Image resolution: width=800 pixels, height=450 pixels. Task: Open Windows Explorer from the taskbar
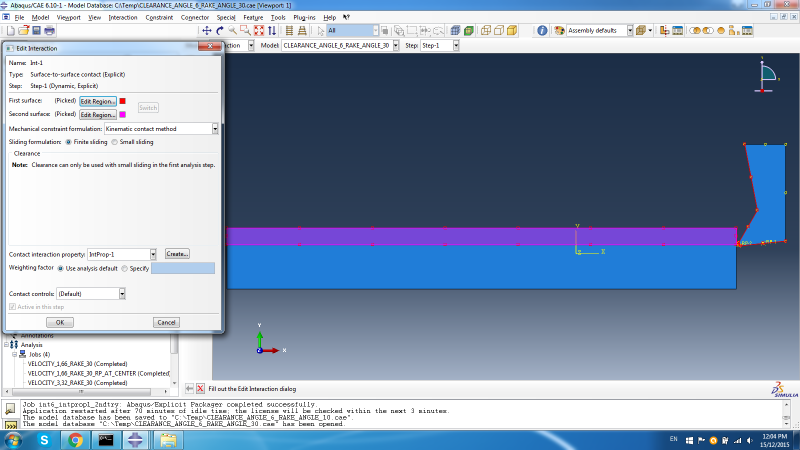pyautogui.click(x=168, y=440)
